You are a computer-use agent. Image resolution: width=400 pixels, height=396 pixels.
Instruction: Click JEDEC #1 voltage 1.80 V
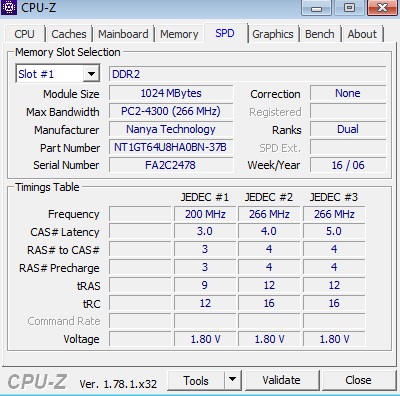[205, 339]
